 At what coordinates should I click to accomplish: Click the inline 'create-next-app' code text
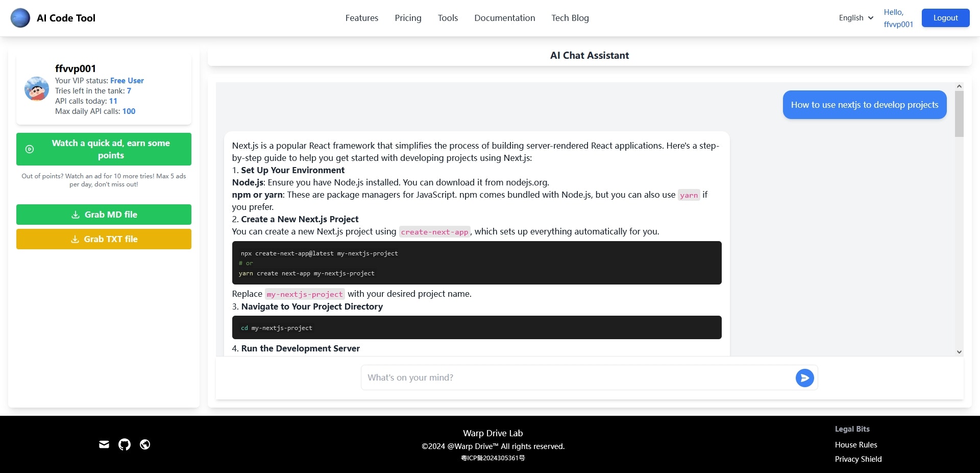pyautogui.click(x=434, y=232)
